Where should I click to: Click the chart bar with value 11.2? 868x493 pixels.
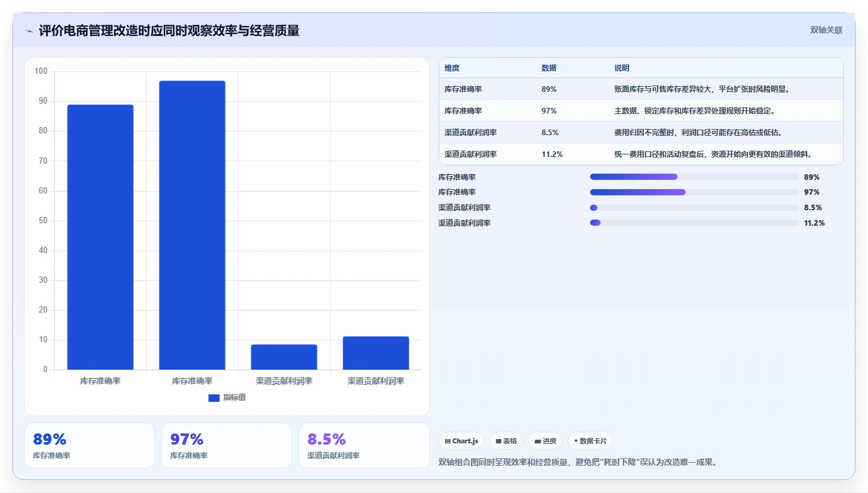tap(376, 353)
